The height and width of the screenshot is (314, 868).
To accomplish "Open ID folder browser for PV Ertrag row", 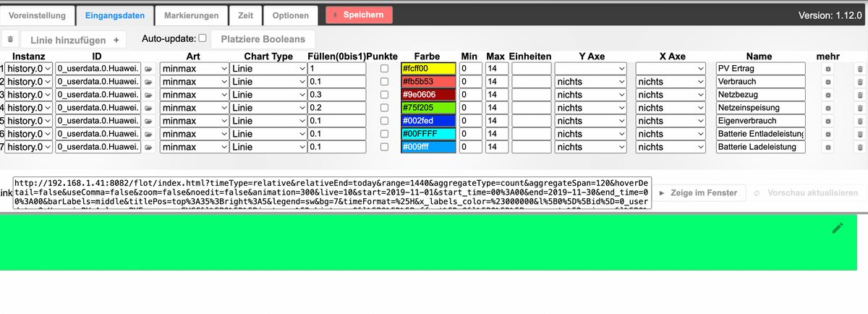I will (x=148, y=69).
